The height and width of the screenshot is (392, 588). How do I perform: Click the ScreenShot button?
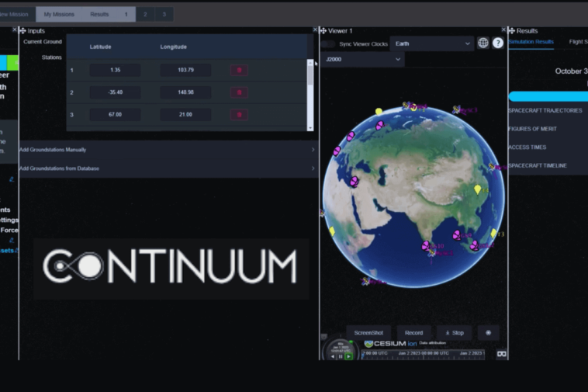(x=368, y=332)
